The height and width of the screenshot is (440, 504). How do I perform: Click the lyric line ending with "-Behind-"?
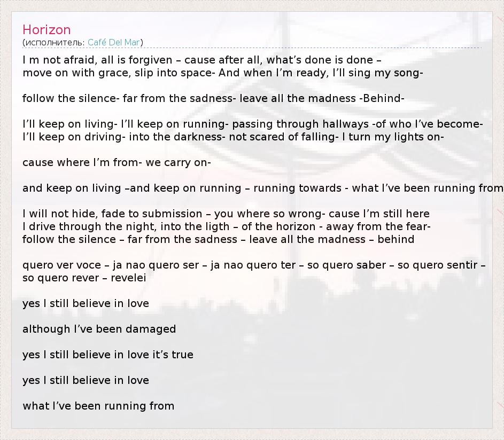click(213, 98)
